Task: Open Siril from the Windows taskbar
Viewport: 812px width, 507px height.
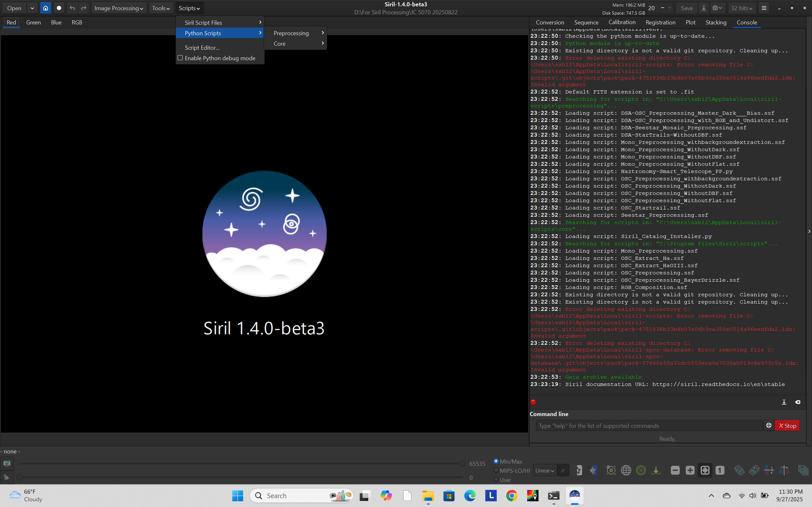Action: (x=574, y=496)
